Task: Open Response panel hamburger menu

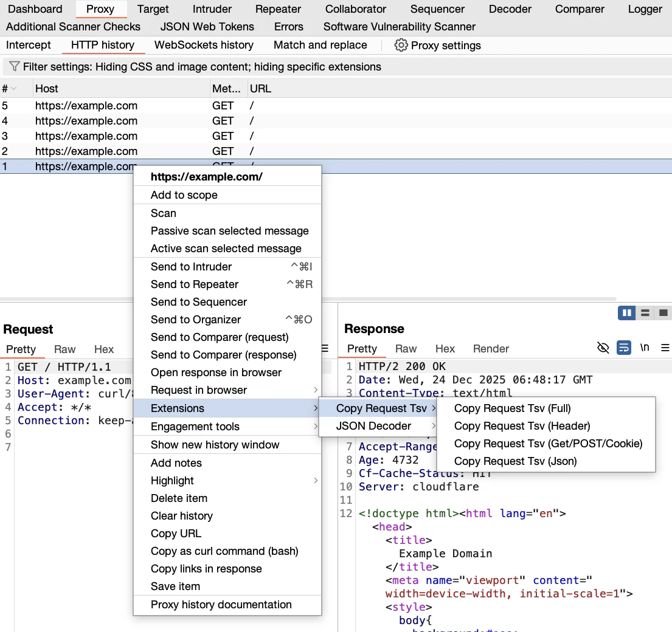Action: click(x=665, y=348)
